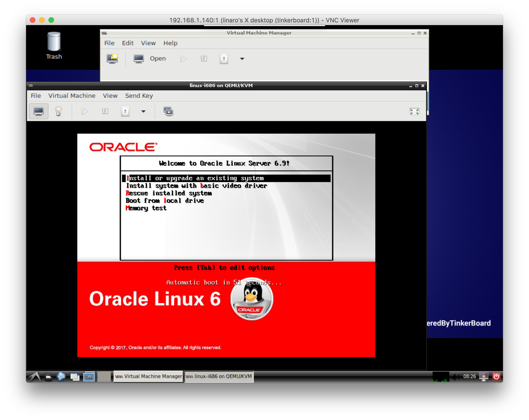Select Memory test boot entry
529x420 pixels.
(x=146, y=208)
